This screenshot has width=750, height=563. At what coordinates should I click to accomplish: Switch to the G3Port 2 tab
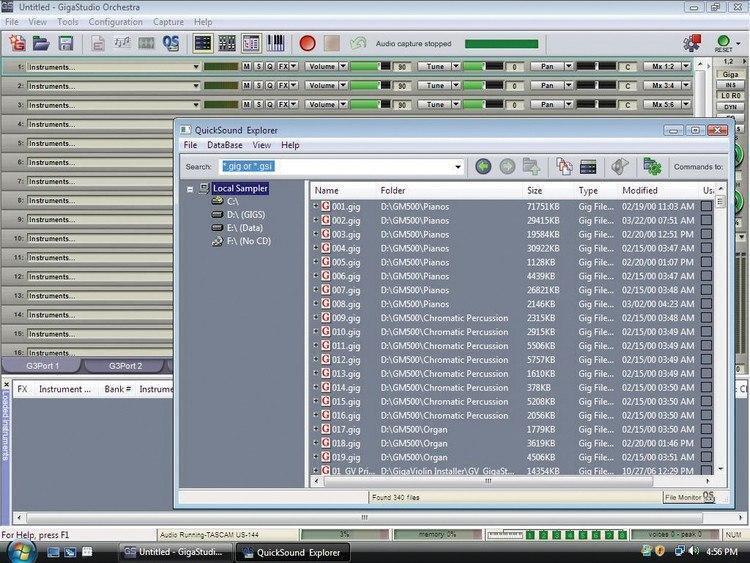coord(125,366)
